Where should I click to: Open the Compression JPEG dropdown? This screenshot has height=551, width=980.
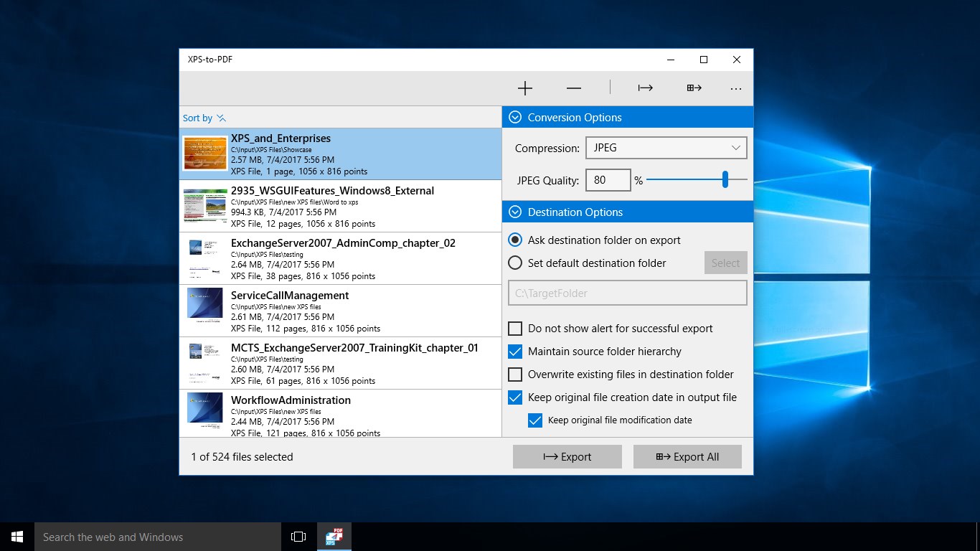coord(666,148)
